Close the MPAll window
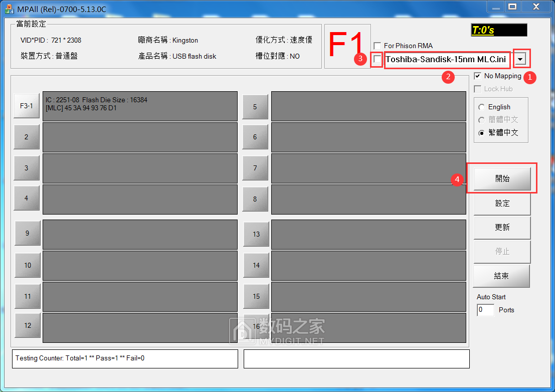Viewport: 555px width, 392px height. click(536, 7)
